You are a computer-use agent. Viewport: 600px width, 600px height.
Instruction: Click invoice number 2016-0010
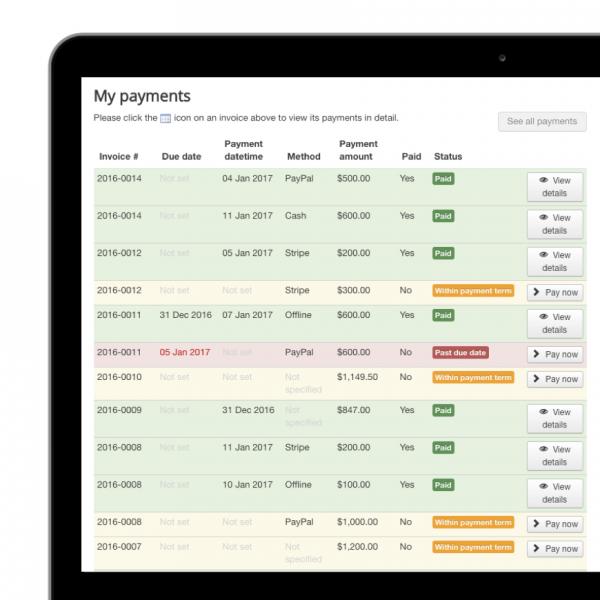pos(119,377)
